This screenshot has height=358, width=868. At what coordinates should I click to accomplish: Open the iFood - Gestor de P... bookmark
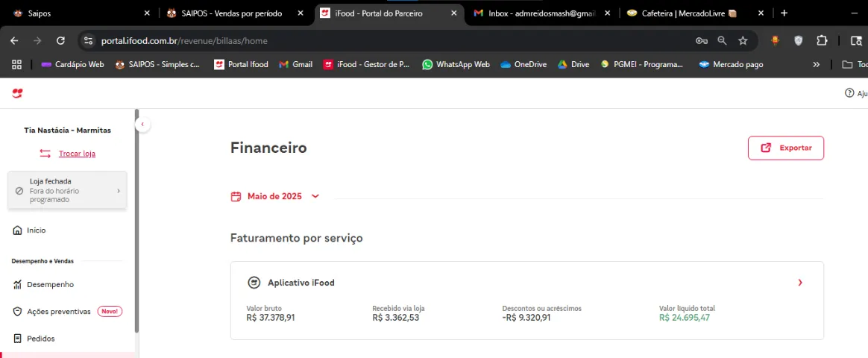[x=366, y=64]
